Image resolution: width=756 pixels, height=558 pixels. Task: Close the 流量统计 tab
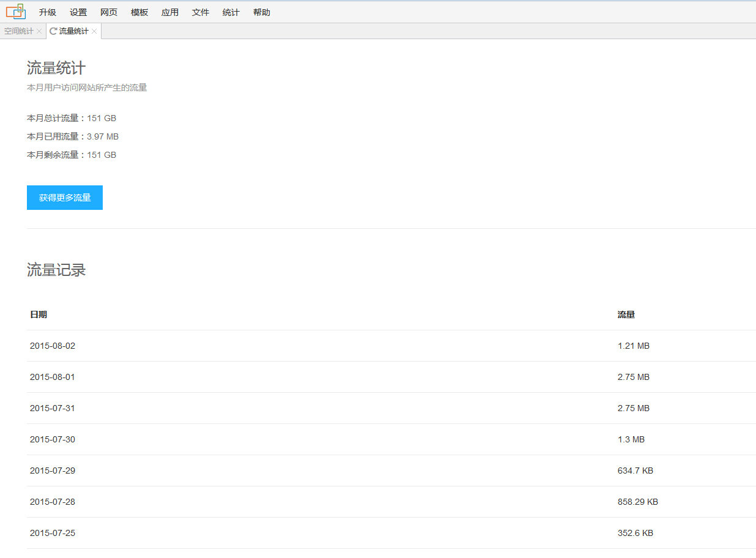pos(94,31)
